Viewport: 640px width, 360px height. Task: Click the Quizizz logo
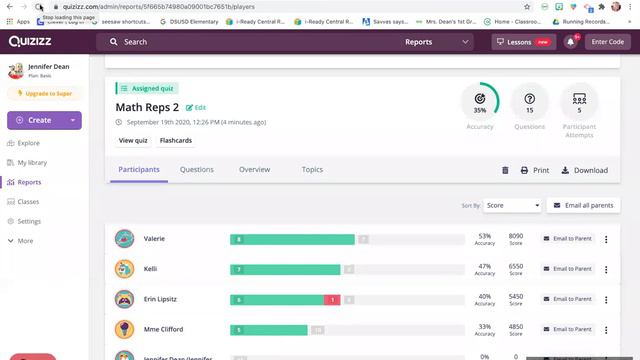(30, 41)
